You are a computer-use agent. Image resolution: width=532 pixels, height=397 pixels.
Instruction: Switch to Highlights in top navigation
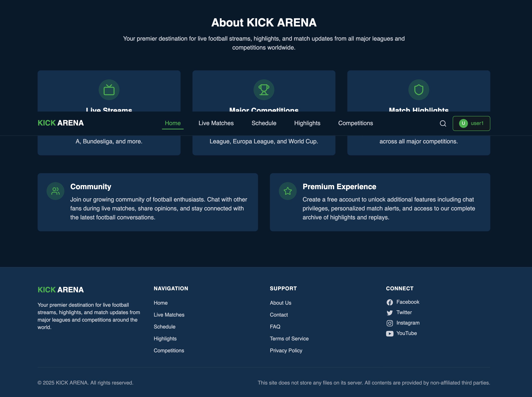[307, 123]
